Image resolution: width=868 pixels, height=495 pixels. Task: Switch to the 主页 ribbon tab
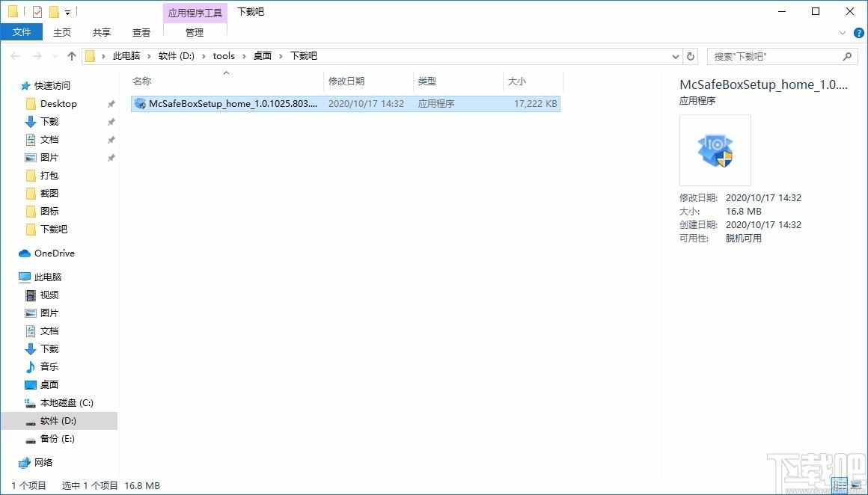62,33
